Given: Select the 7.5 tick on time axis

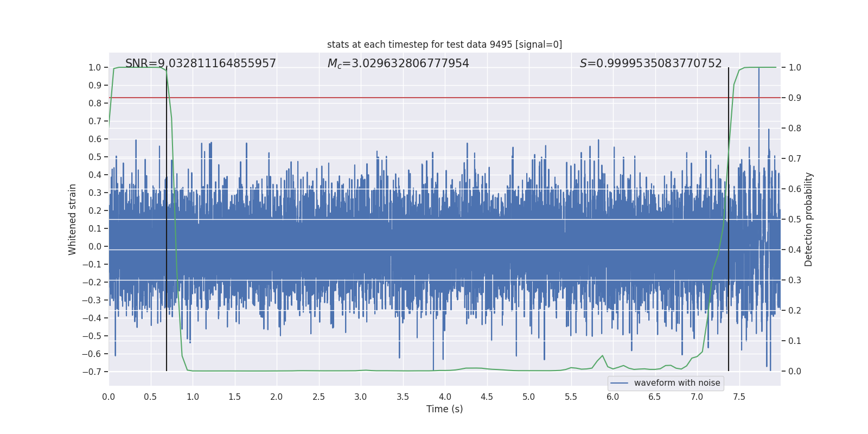Looking at the screenshot, I should (739, 397).
